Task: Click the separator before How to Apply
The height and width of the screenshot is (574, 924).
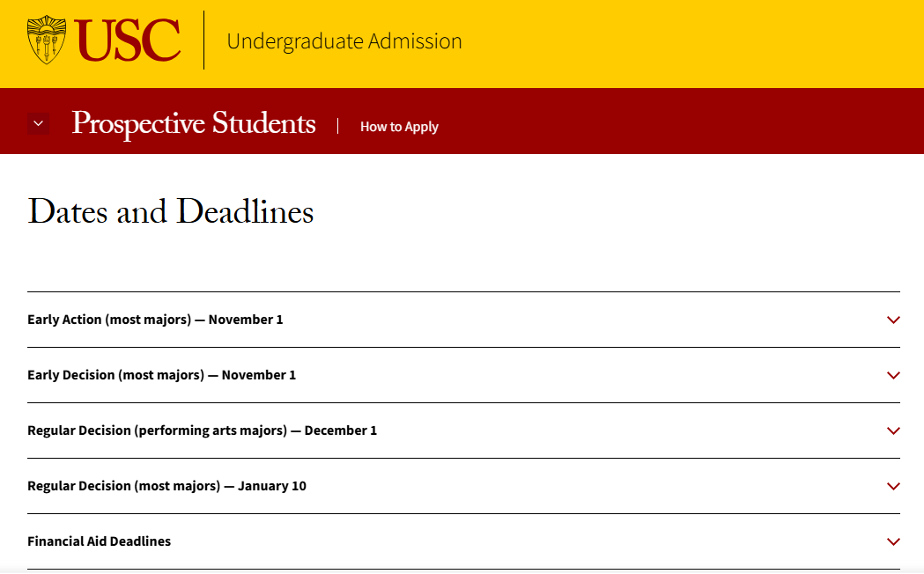Action: coord(337,126)
